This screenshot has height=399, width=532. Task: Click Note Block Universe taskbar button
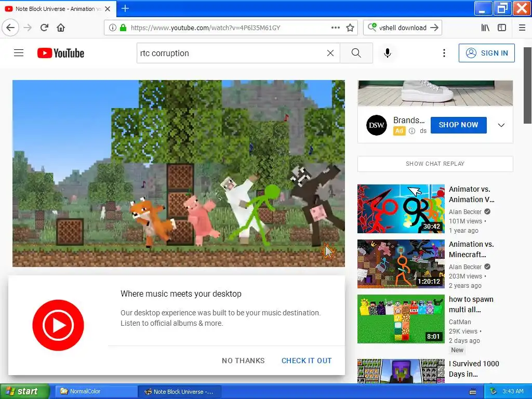coord(179,392)
